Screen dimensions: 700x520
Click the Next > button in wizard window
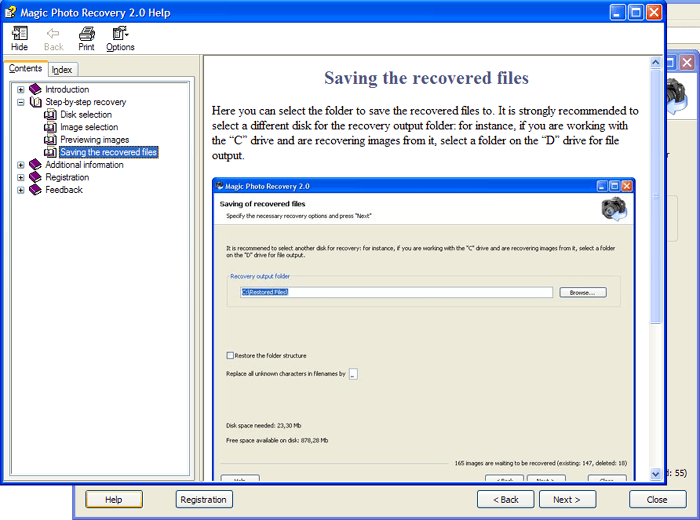coord(567,499)
